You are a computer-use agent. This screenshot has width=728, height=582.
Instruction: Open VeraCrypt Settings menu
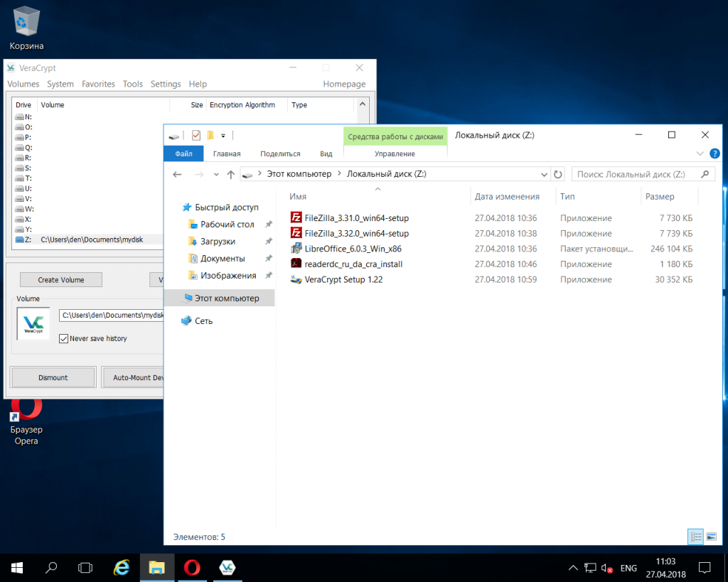(166, 84)
